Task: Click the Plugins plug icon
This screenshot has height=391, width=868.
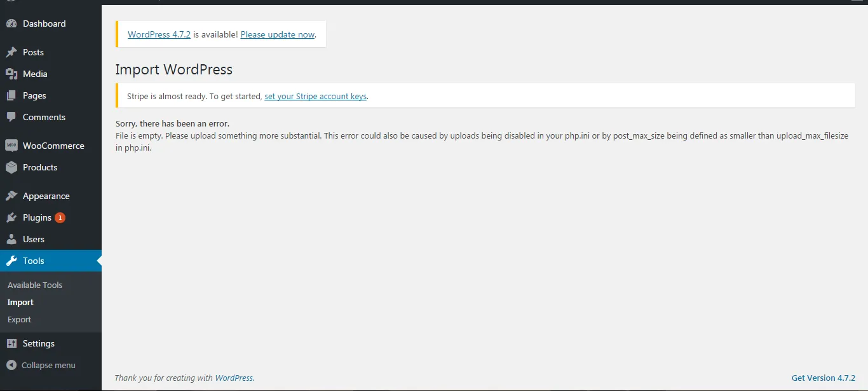Action: 12,217
